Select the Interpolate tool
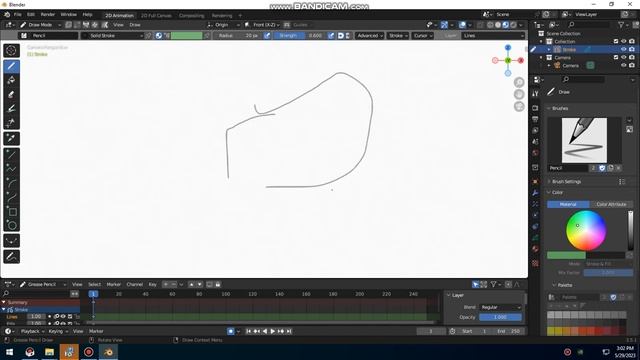640x360 pixels. (11, 241)
